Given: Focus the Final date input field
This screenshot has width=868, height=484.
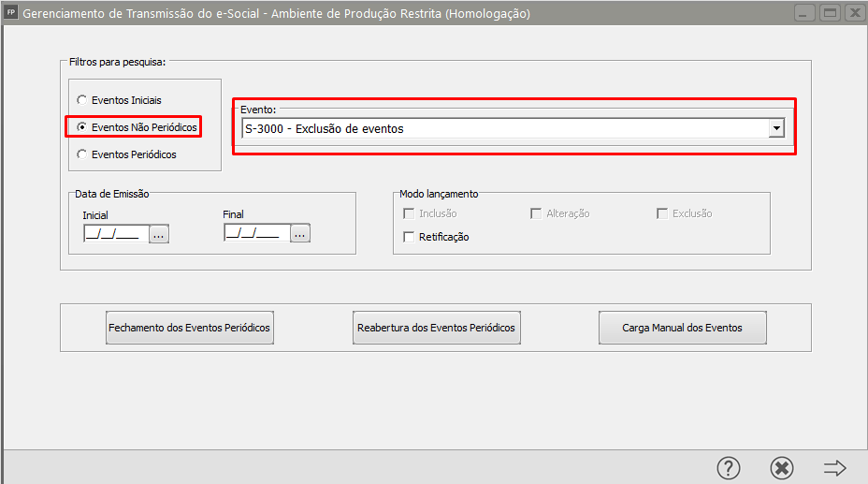Looking at the screenshot, I should 254,234.
